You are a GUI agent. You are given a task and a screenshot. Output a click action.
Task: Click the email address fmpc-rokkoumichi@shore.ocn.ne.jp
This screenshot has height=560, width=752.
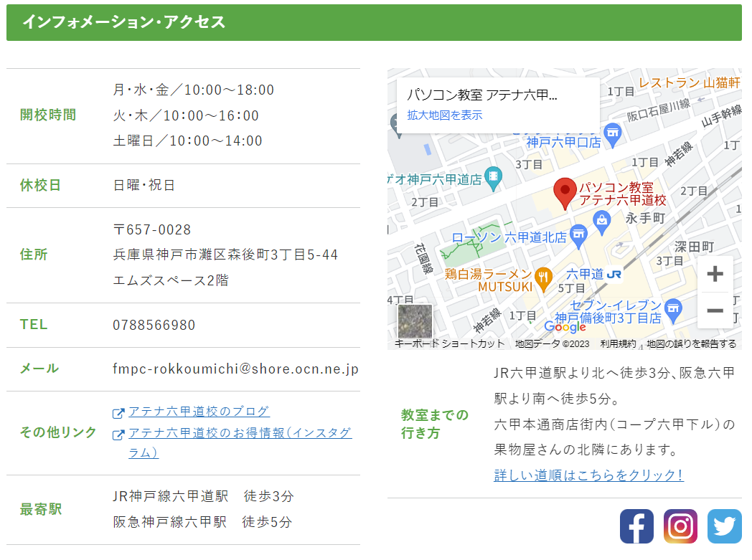click(235, 369)
